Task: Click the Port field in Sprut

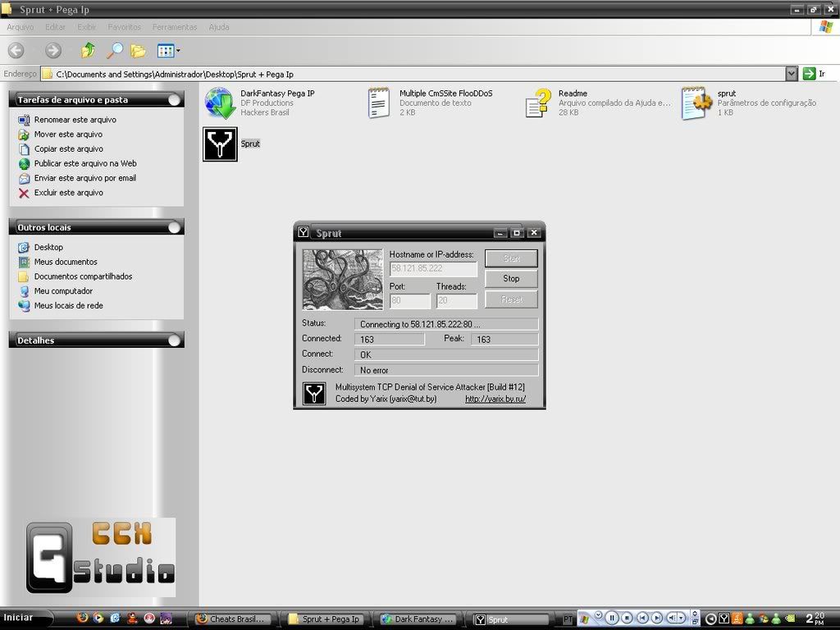Action: tap(410, 300)
